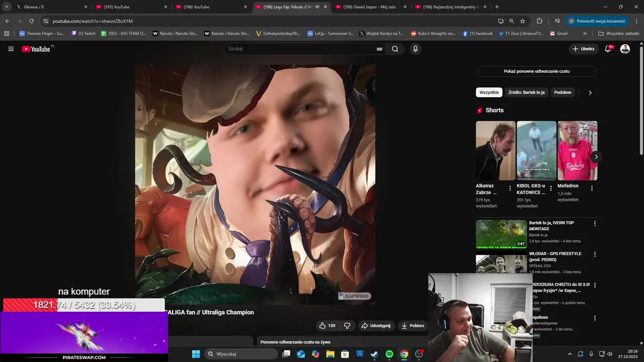
Task: Click the Pobierz download button
Action: coord(413,326)
